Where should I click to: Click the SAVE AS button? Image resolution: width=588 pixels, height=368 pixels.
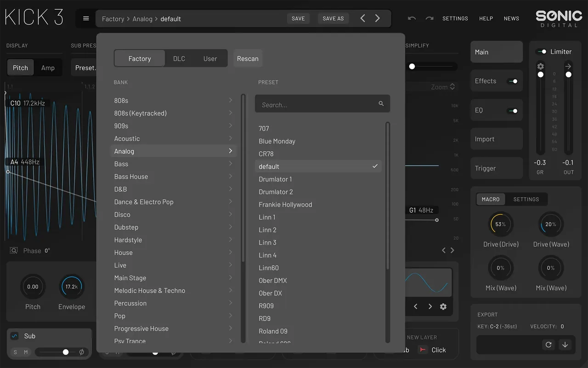click(333, 18)
